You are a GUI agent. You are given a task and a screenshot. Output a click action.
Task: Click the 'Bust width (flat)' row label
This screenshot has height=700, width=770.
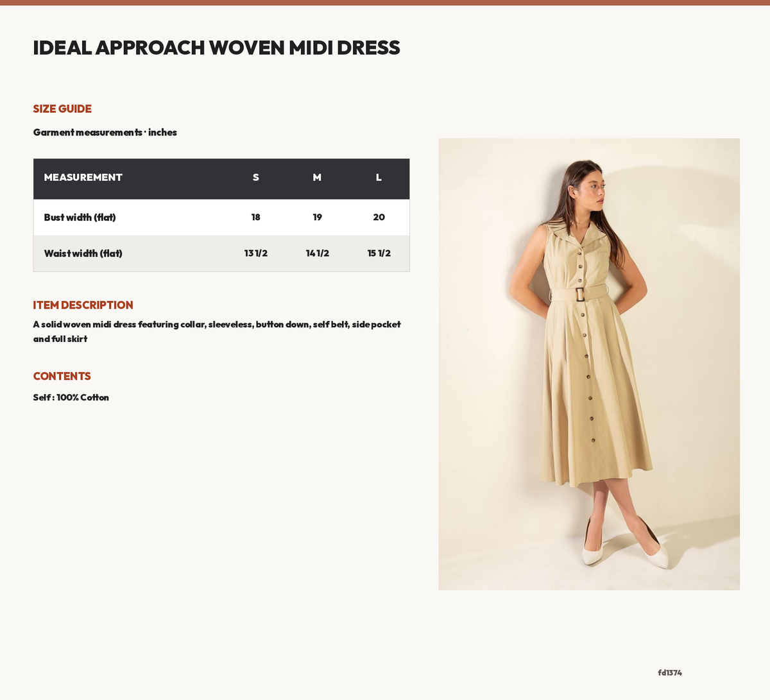tap(80, 218)
